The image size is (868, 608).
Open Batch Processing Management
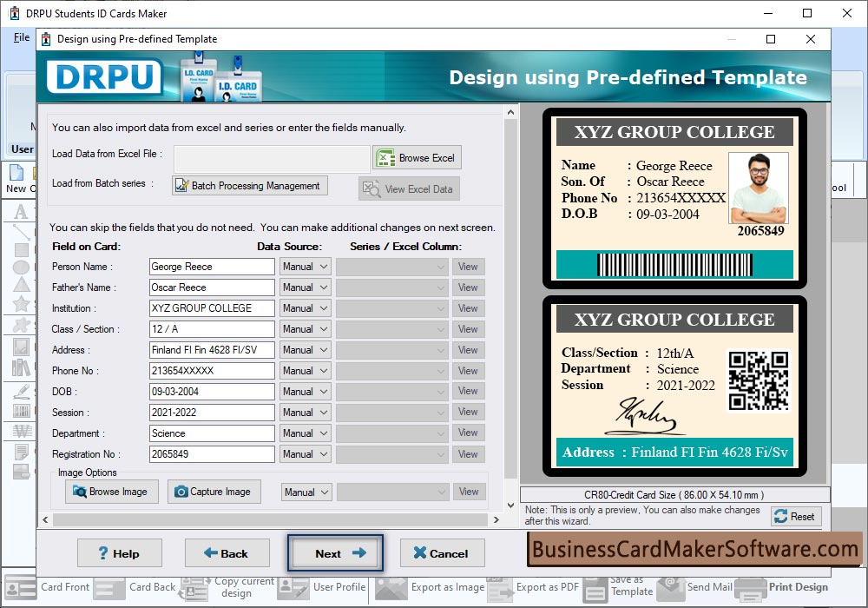click(x=250, y=186)
